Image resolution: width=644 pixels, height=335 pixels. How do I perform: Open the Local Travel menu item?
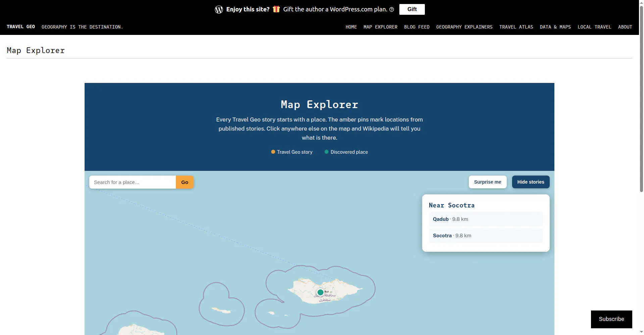pos(594,27)
